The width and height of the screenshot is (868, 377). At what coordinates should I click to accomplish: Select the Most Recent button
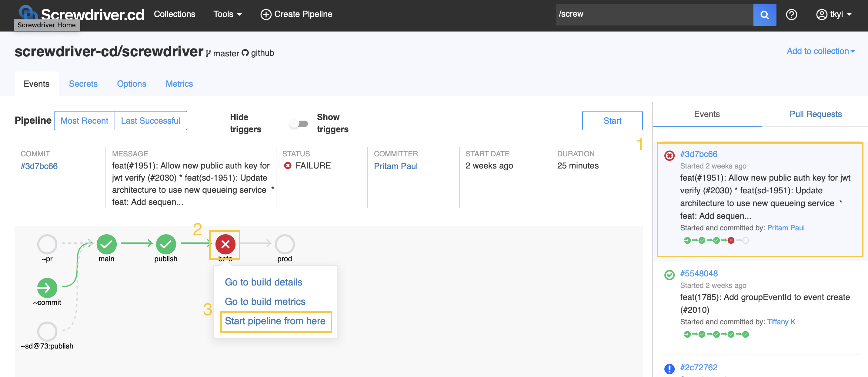[x=84, y=121]
